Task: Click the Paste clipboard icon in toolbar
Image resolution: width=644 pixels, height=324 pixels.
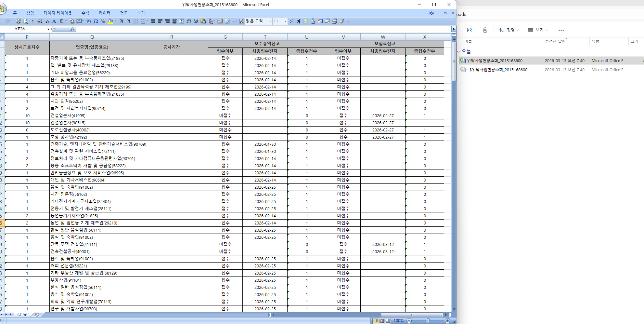Action: 203,21
